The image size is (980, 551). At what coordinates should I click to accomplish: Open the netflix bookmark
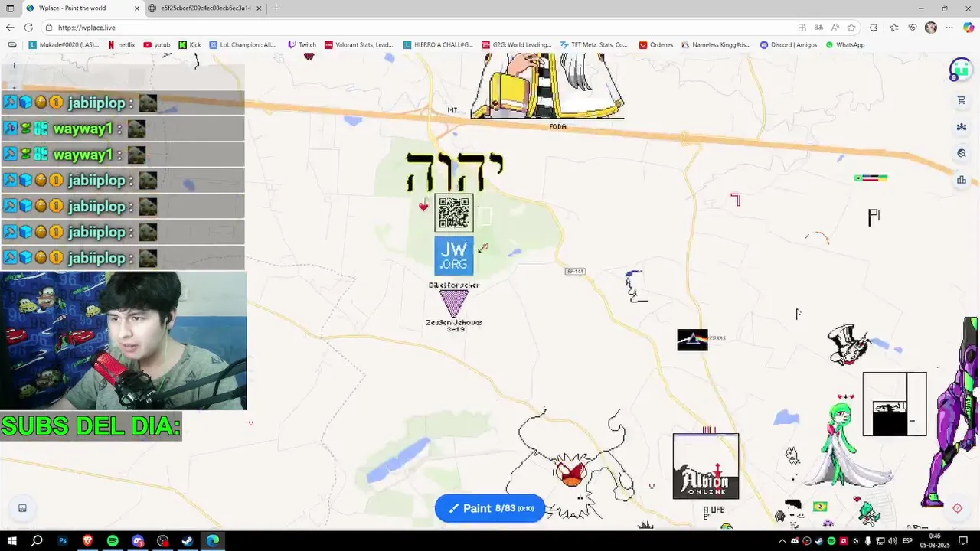pos(120,45)
